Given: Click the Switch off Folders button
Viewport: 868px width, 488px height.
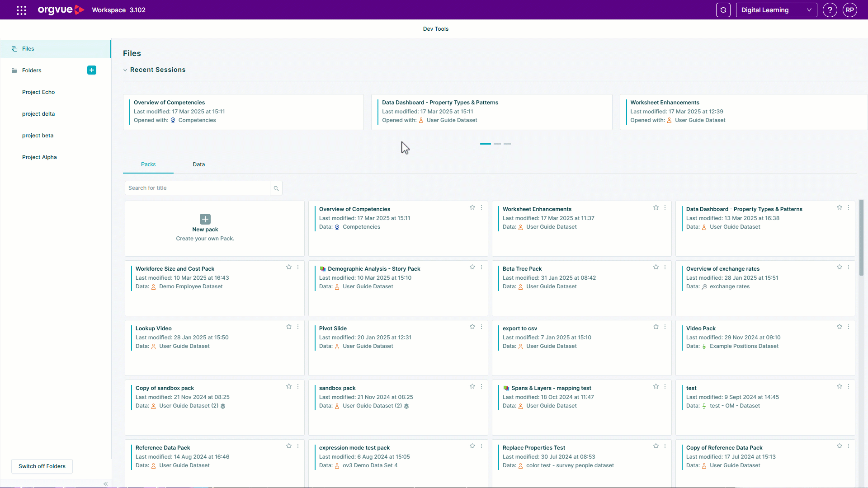Looking at the screenshot, I should (x=42, y=466).
